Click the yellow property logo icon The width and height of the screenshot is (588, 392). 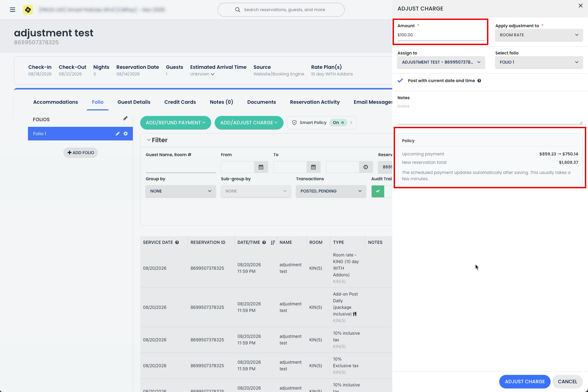[x=28, y=10]
